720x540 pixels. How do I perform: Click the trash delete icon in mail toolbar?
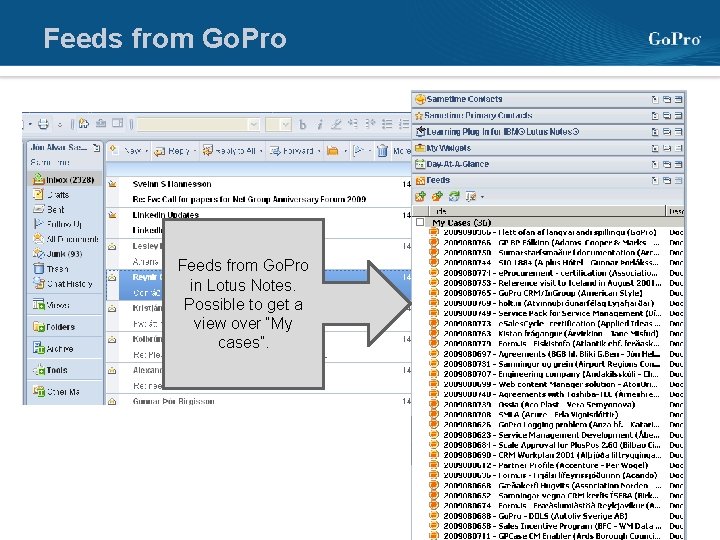point(382,151)
